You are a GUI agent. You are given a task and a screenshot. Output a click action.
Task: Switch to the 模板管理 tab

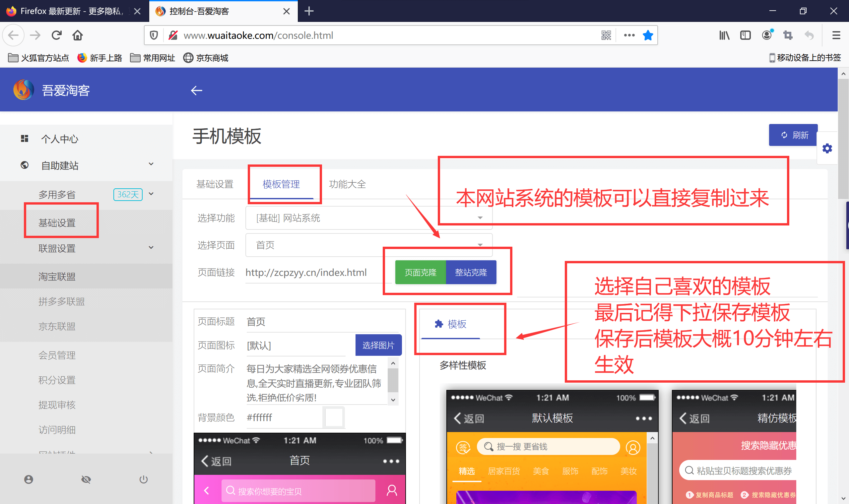tap(281, 184)
